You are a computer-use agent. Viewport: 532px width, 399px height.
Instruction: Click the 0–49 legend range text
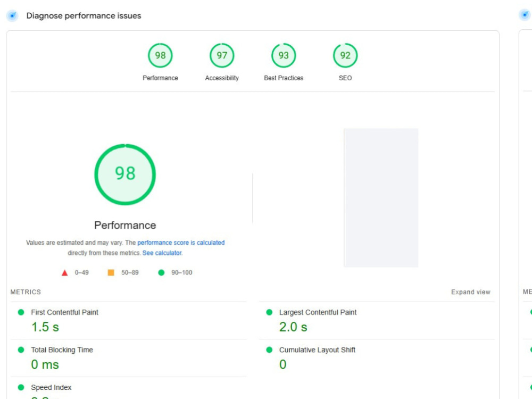82,272
